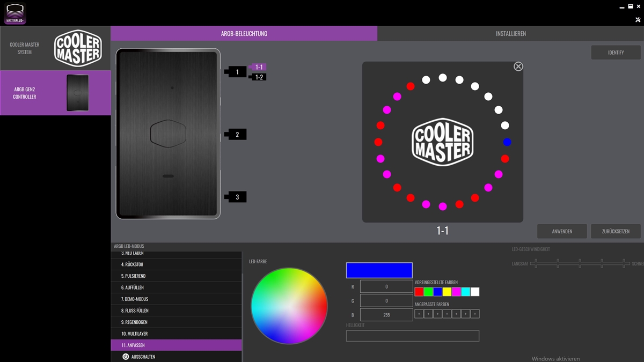Select the 11. Anpassen LED mode
The width and height of the screenshot is (644, 362).
pos(177,345)
